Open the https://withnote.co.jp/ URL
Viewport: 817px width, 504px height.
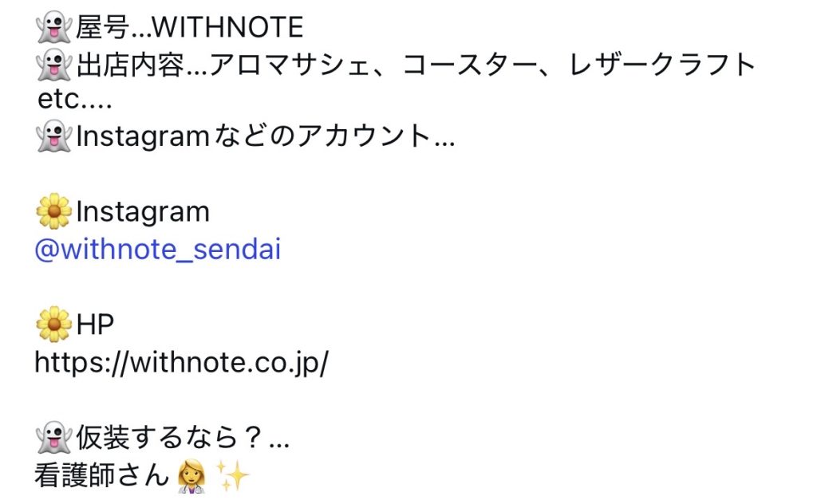[x=181, y=364]
